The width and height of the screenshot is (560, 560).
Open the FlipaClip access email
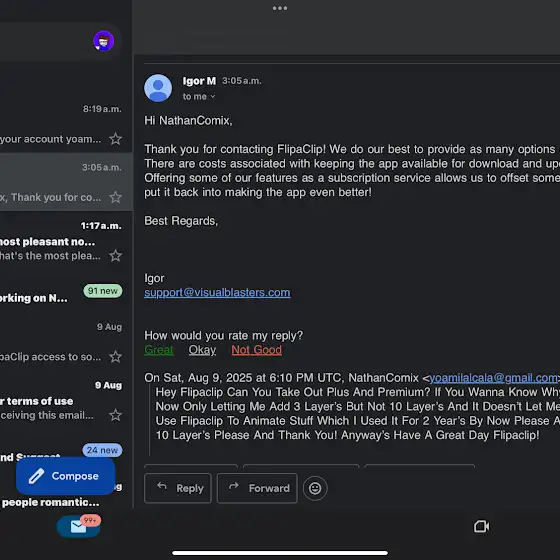[x=66, y=342]
